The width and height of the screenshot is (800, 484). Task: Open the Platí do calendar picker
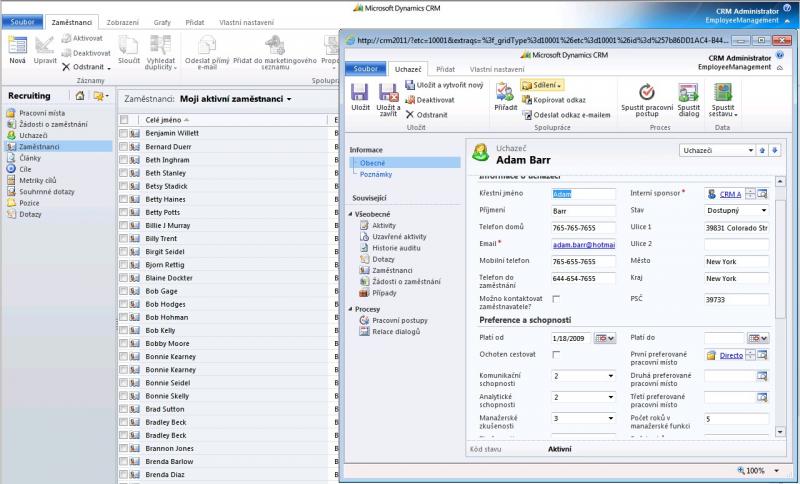click(758, 338)
